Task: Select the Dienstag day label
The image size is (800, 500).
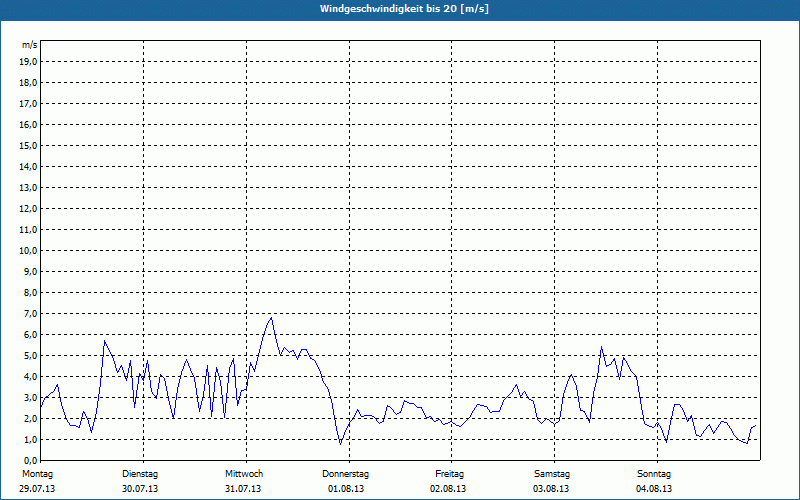Action: click(x=140, y=474)
